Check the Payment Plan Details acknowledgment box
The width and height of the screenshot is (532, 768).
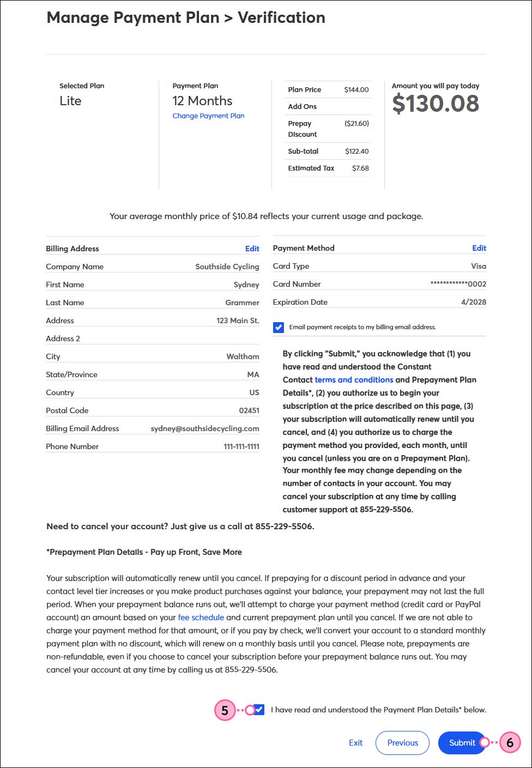[259, 710]
